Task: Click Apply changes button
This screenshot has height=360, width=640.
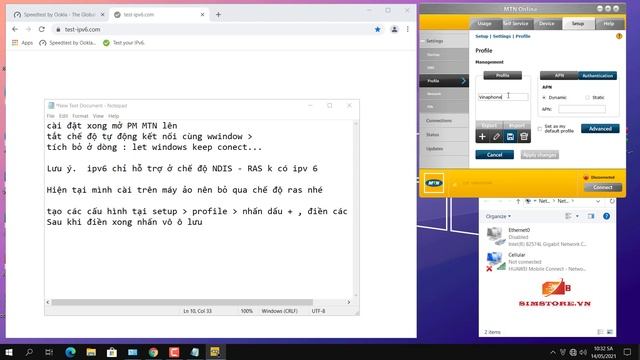Action: click(x=540, y=155)
